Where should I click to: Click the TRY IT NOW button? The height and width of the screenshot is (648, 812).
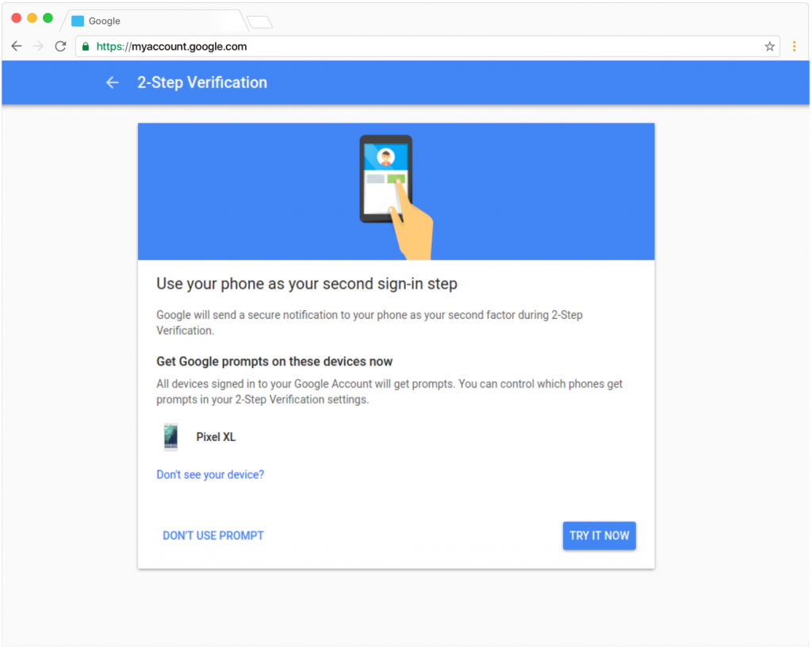[x=599, y=535]
